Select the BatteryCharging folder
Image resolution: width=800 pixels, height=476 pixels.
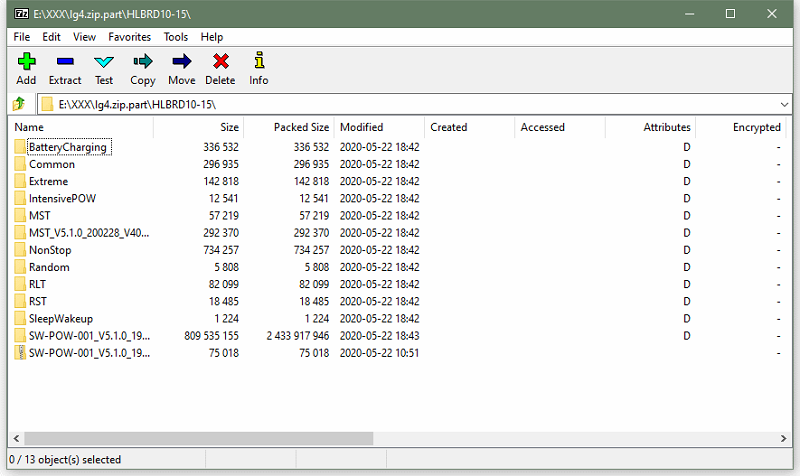pyautogui.click(x=67, y=148)
